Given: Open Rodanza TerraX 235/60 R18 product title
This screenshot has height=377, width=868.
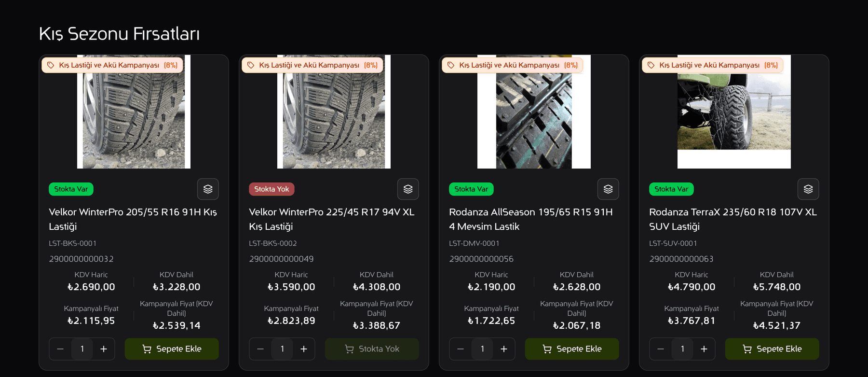Looking at the screenshot, I should click(x=733, y=219).
